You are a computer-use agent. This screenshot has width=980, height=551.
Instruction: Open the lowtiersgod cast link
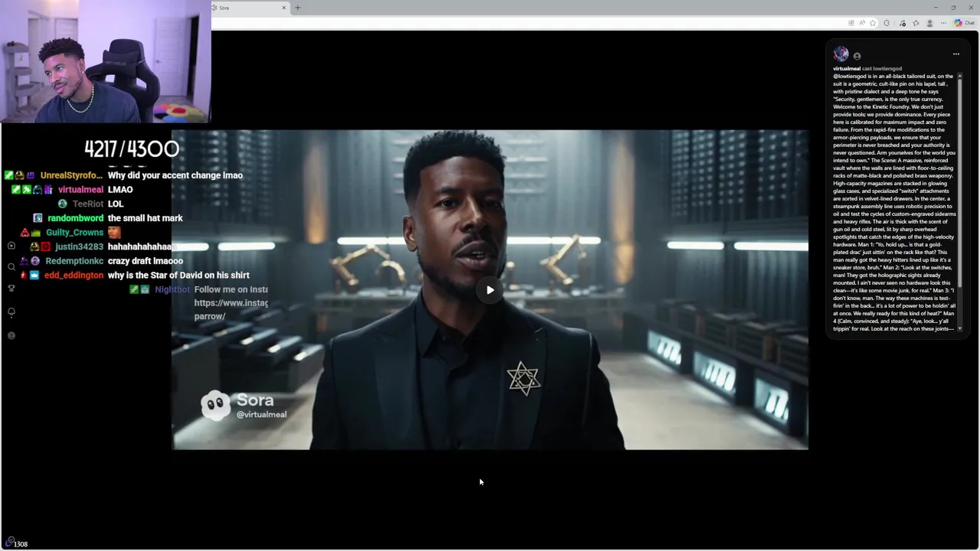point(887,69)
